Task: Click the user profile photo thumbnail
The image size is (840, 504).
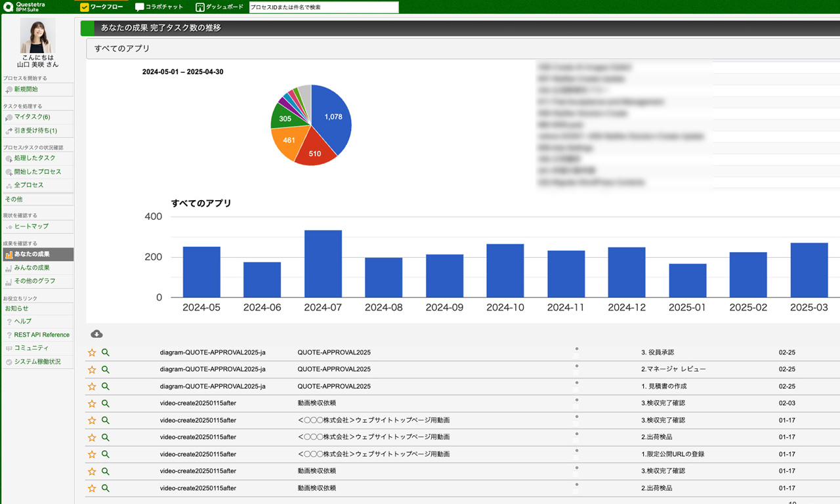Action: click(x=37, y=36)
